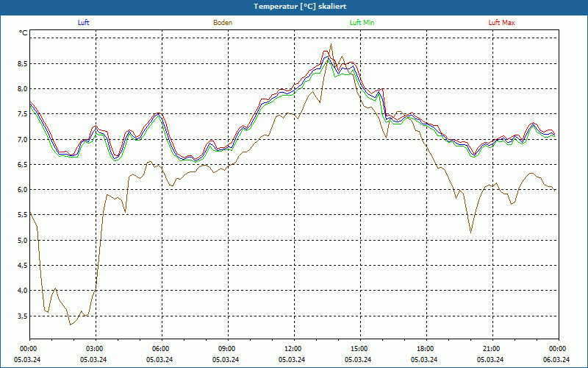588x368 pixels.
Task: Click the 5,5 y-axis value
Action: pyautogui.click(x=23, y=215)
